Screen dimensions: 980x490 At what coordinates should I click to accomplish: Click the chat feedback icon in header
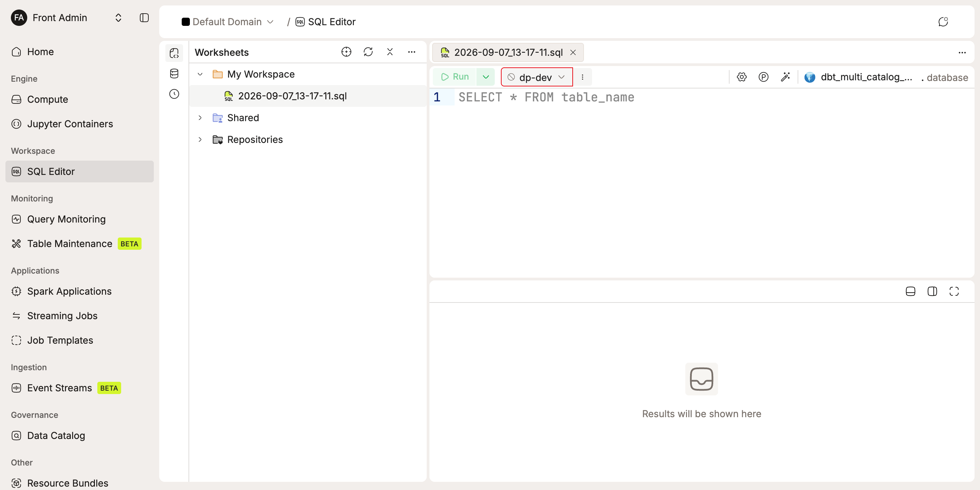tap(943, 22)
